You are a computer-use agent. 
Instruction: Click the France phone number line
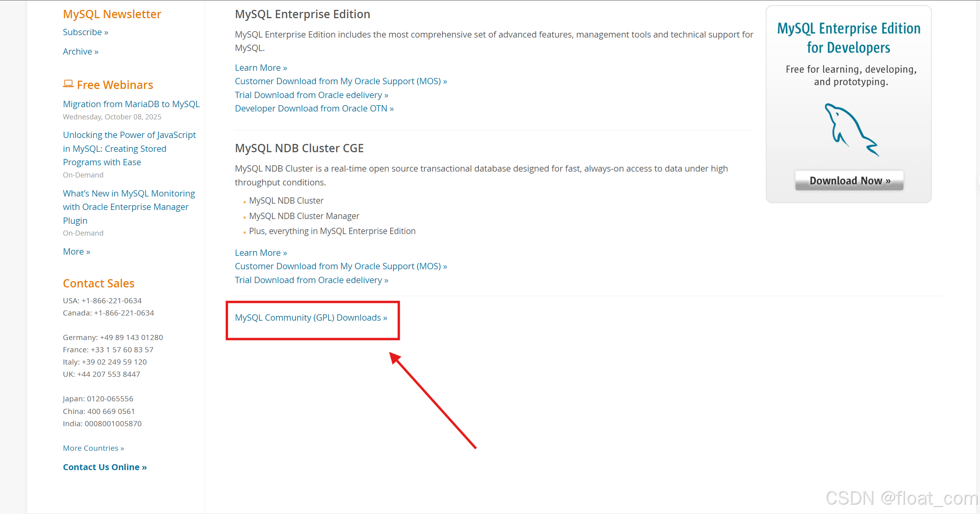click(108, 350)
